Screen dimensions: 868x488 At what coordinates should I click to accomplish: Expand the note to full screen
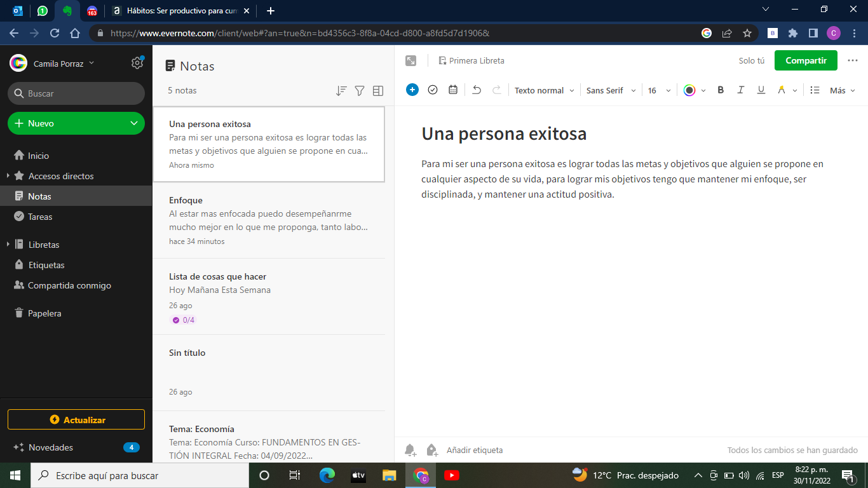click(411, 61)
